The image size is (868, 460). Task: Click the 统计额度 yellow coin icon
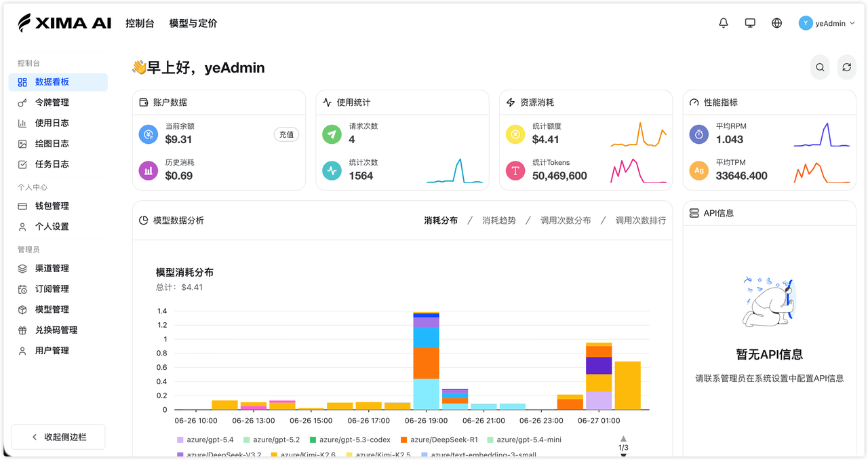(x=515, y=134)
